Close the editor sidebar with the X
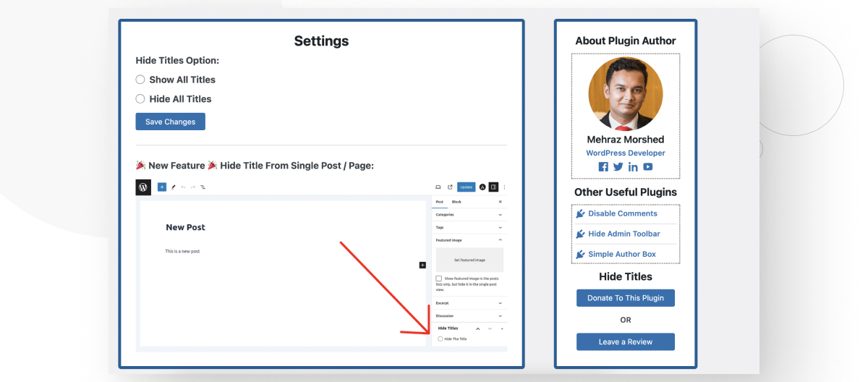 pos(500,202)
